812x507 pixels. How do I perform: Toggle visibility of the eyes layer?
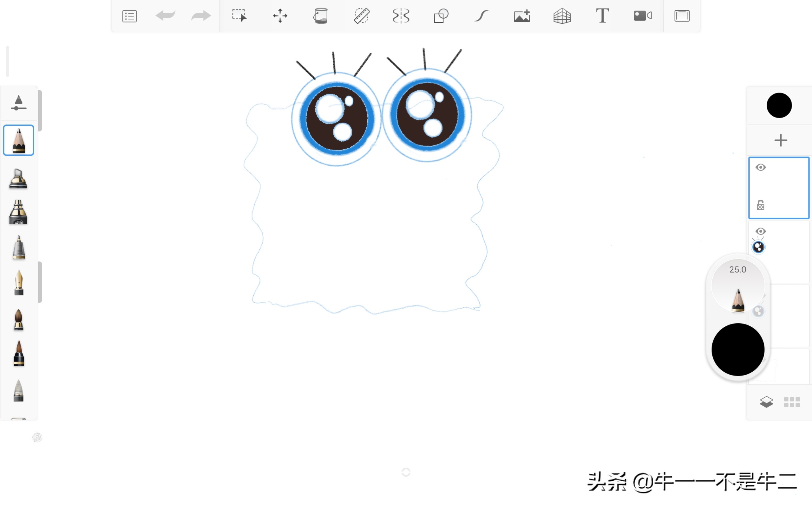pyautogui.click(x=761, y=231)
